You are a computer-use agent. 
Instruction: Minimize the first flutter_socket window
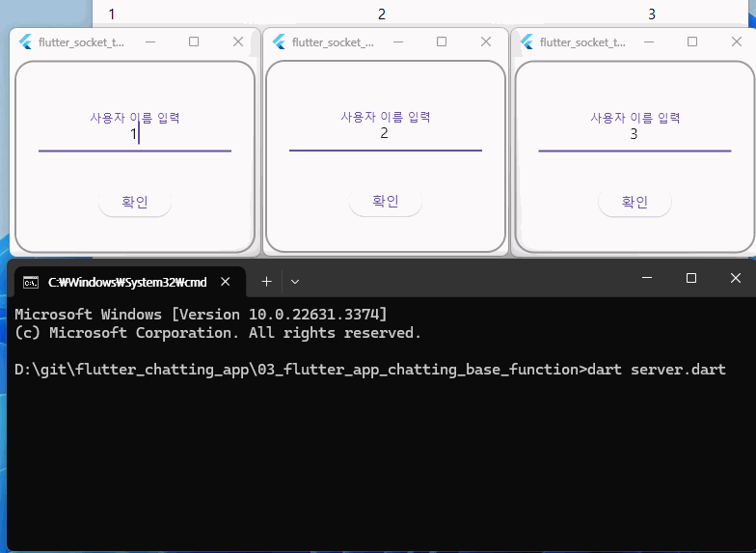click(150, 42)
